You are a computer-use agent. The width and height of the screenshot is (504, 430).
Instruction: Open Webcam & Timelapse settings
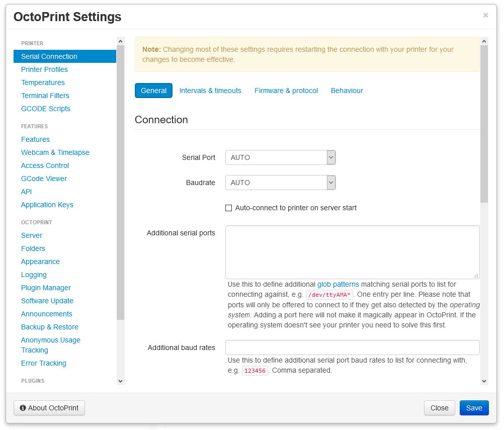click(55, 152)
